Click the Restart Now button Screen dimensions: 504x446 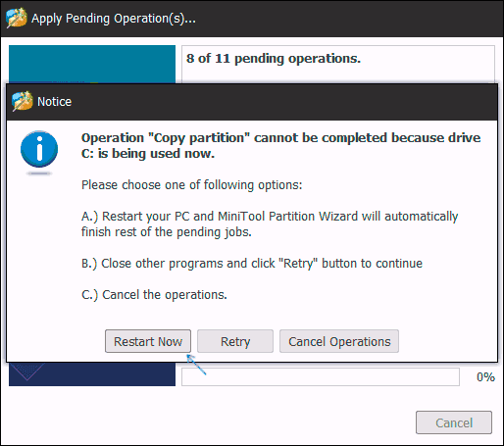(148, 341)
